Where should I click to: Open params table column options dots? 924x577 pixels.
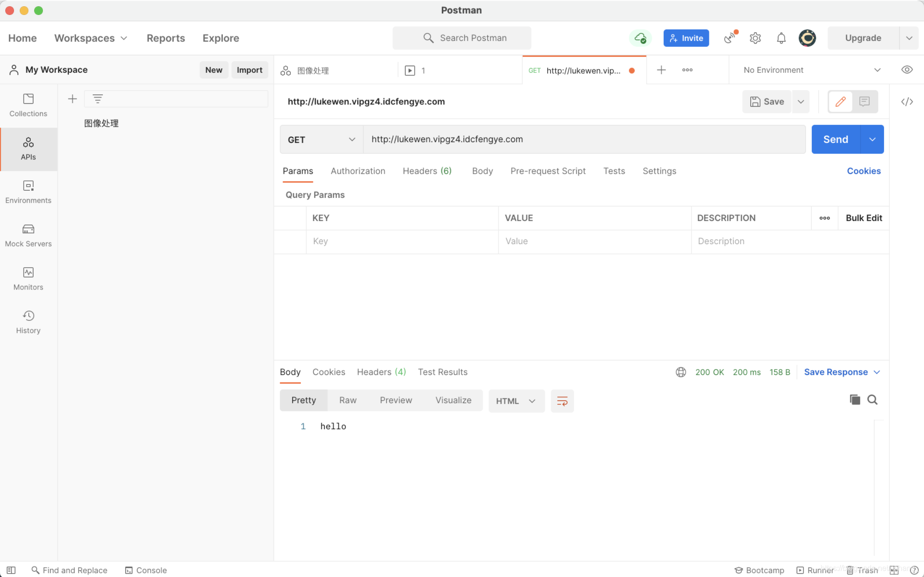[824, 218]
